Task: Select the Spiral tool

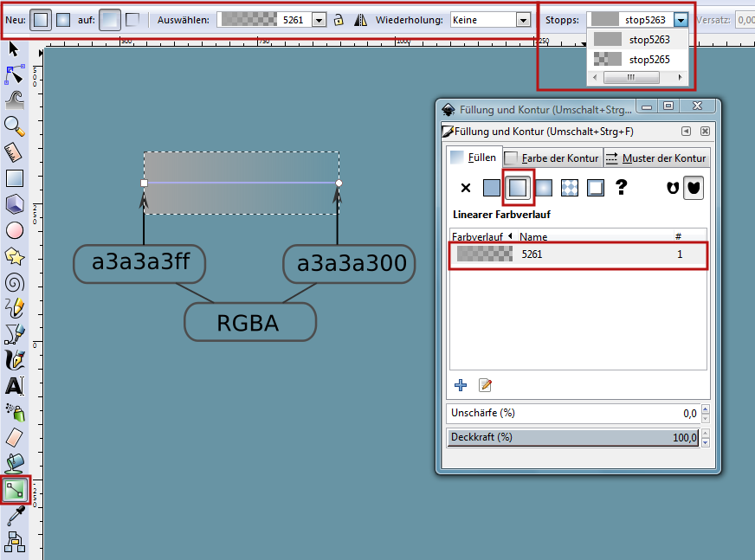Action: tap(15, 282)
